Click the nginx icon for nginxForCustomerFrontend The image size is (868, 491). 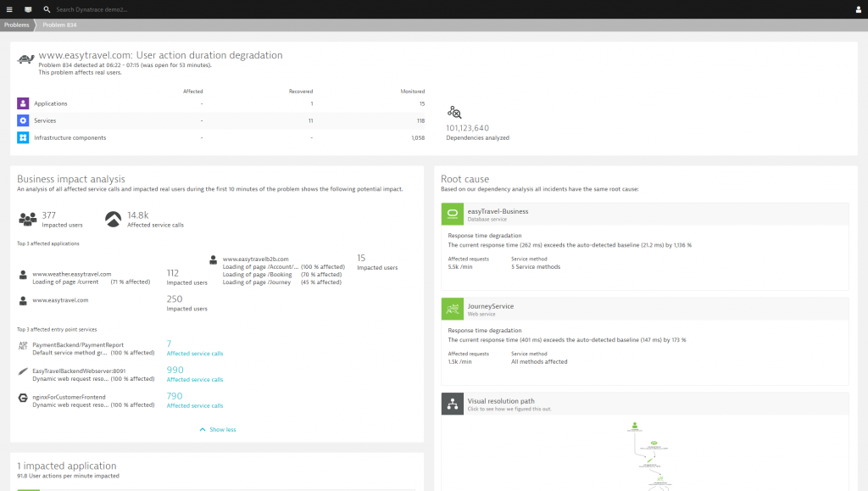pos(23,398)
